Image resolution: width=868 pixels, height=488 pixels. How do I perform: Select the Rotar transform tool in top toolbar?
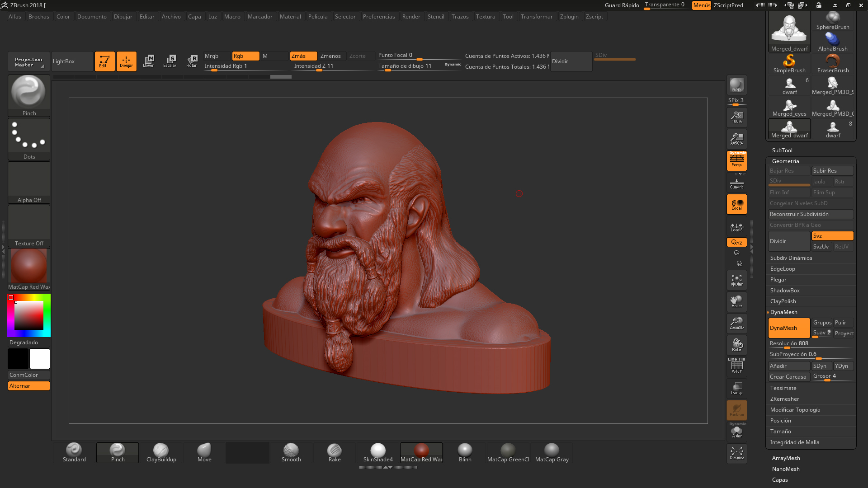click(x=192, y=61)
